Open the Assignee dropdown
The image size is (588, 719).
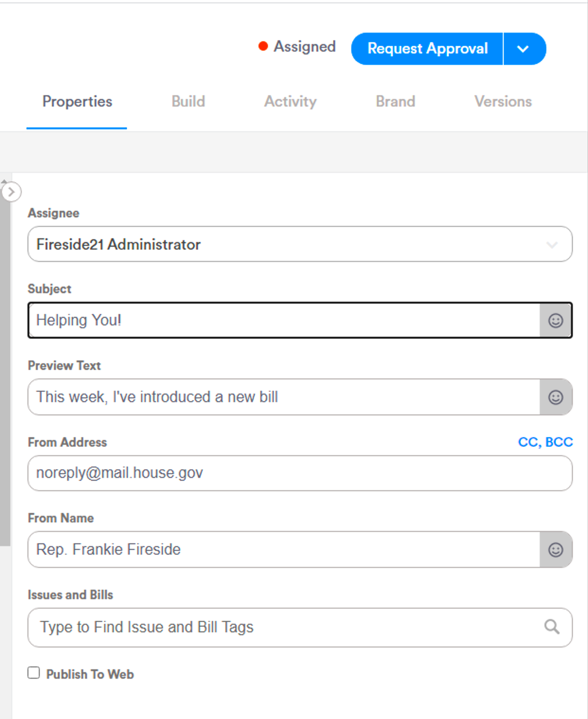552,244
